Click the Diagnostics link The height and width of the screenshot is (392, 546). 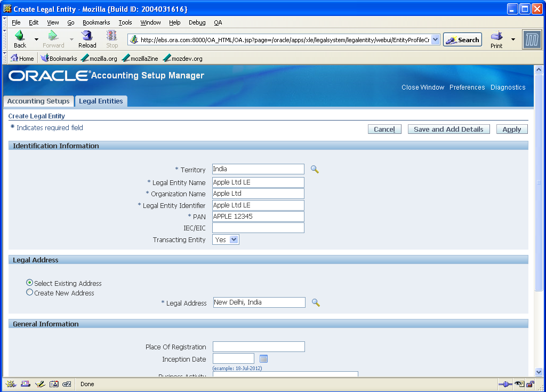(507, 87)
